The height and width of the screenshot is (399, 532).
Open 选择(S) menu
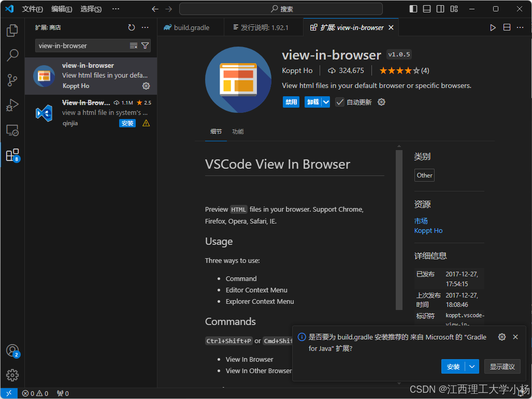point(91,9)
